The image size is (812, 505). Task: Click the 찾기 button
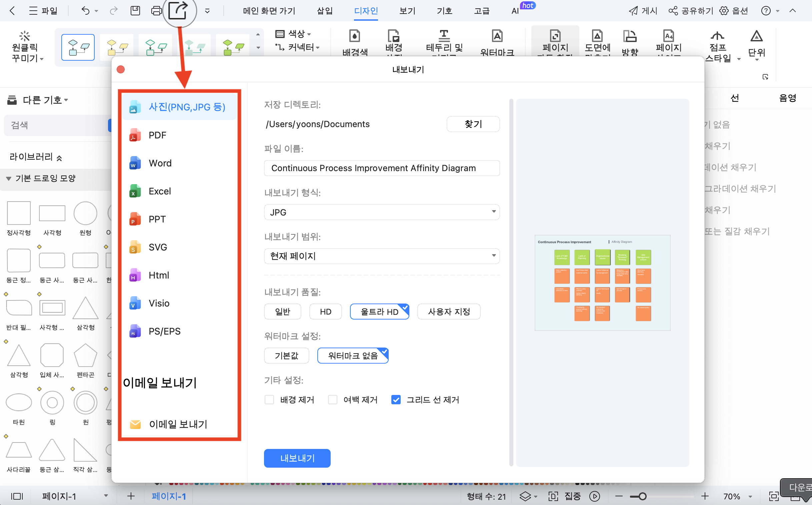coord(473,124)
